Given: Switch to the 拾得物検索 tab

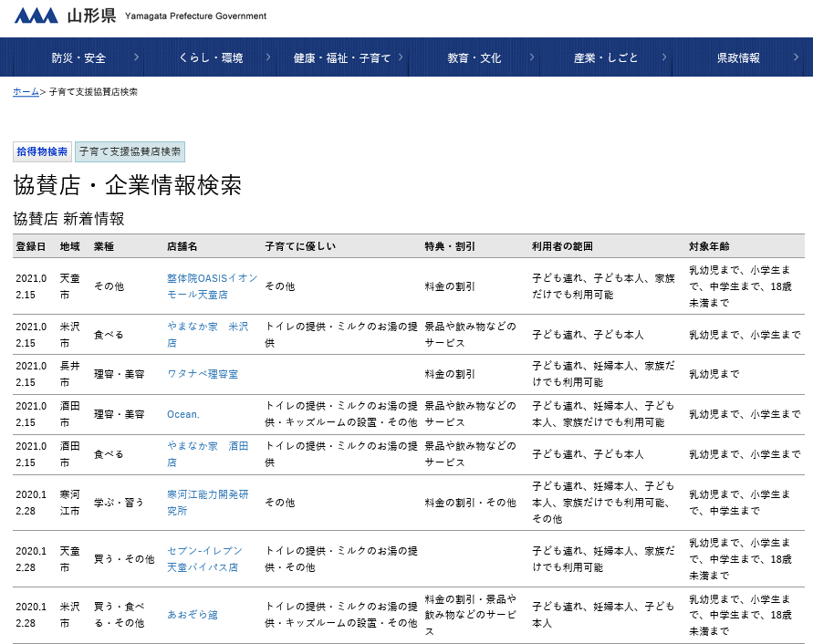Looking at the screenshot, I should pos(40,151).
